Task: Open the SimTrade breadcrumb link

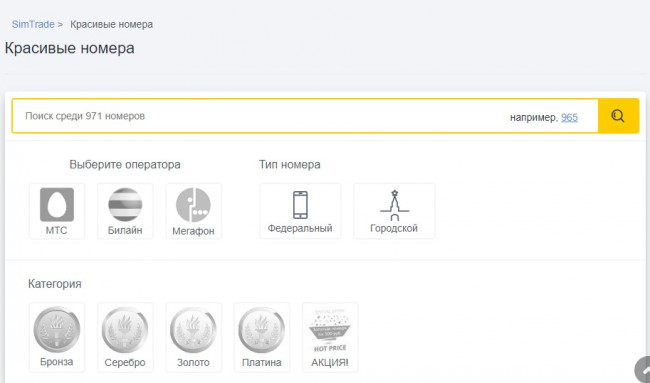Action: pyautogui.click(x=33, y=24)
